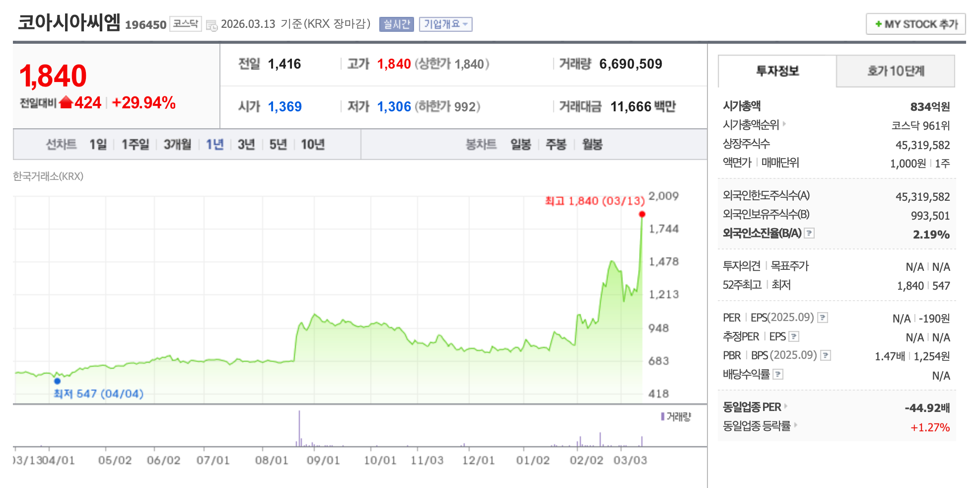Click the red 최고 point on chart
Screen dimensions: 980x488
[642, 214]
